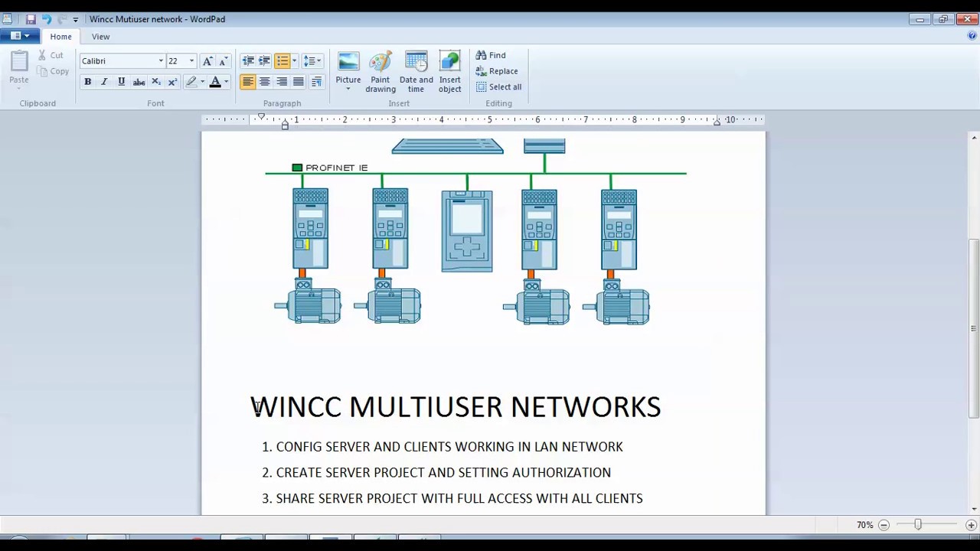
Task: Click the zoom slider handle
Action: pos(917,525)
